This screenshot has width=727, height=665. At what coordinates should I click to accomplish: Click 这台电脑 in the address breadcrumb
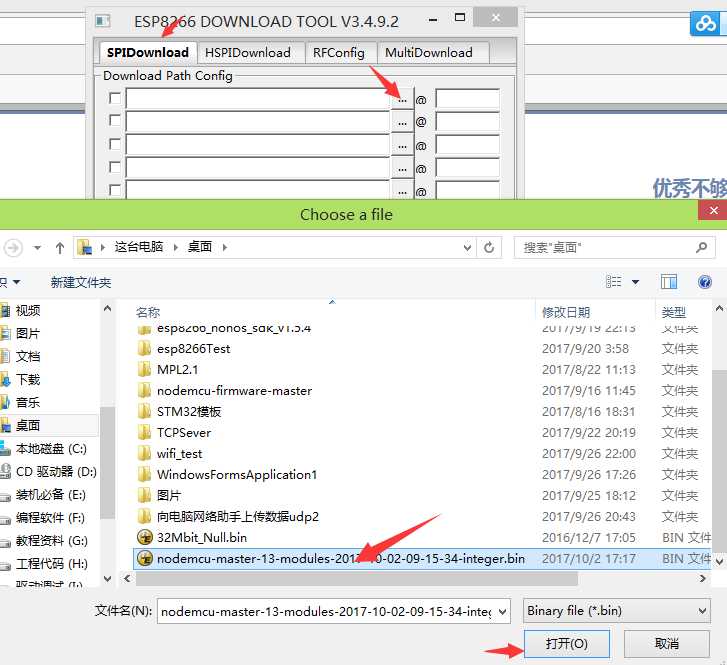[x=139, y=247]
